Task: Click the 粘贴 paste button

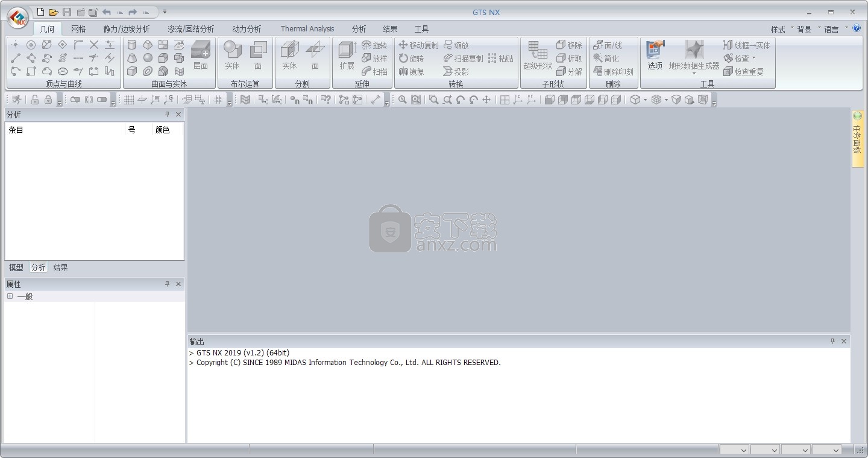Action: [501, 58]
